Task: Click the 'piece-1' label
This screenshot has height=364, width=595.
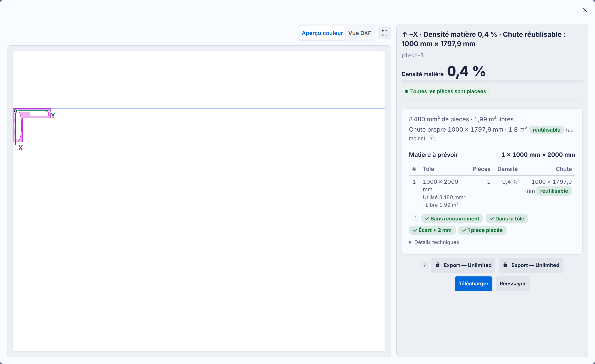Action: pyautogui.click(x=412, y=56)
